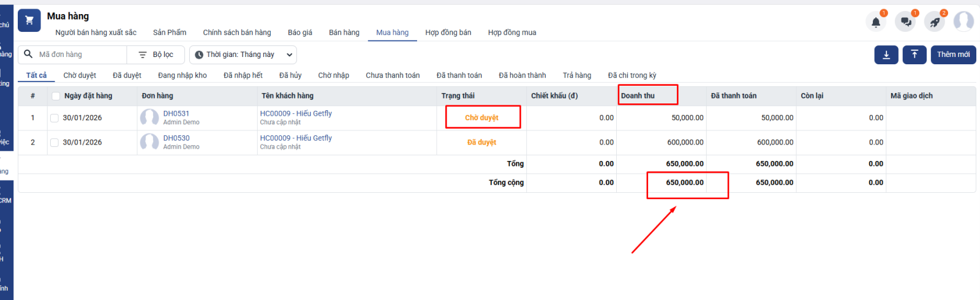Check the box for order DH0530
This screenshot has width=980, height=300.
pos(55,143)
